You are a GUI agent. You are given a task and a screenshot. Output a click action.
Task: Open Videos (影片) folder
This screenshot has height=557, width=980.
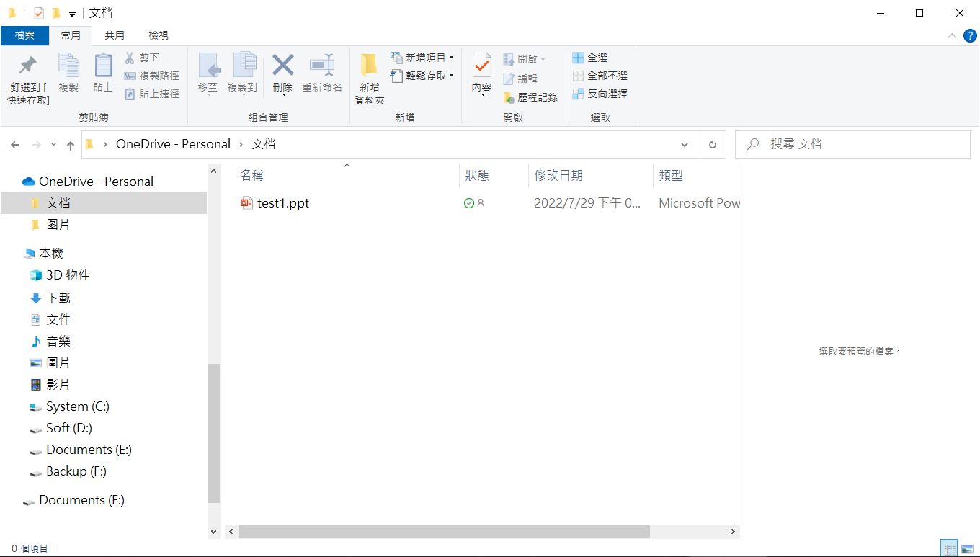[58, 384]
